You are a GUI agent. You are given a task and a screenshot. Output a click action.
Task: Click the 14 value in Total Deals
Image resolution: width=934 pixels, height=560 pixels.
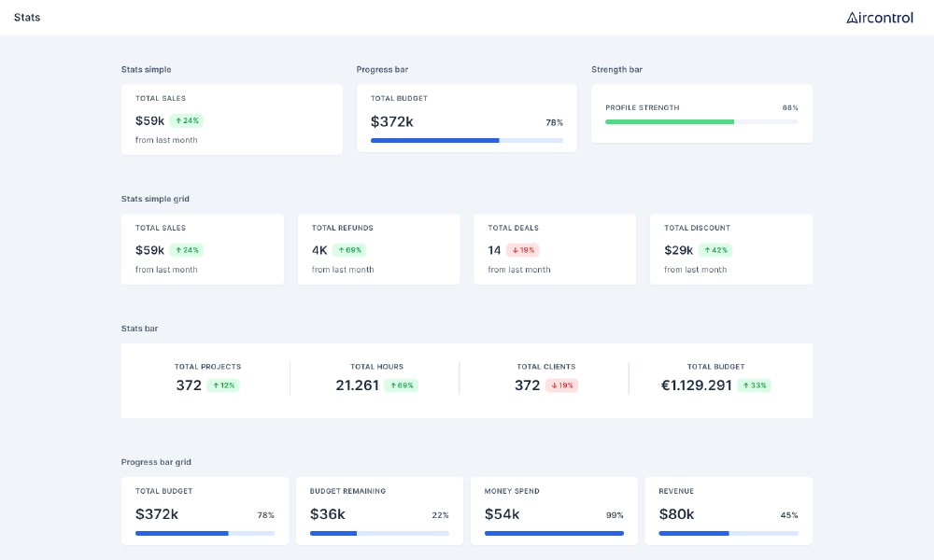(x=494, y=250)
